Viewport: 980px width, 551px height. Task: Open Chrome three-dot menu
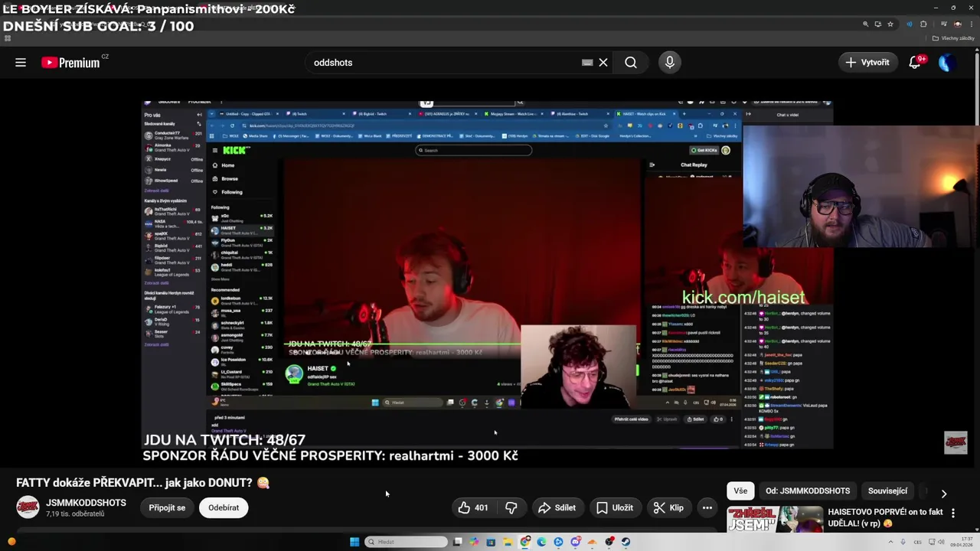(971, 24)
